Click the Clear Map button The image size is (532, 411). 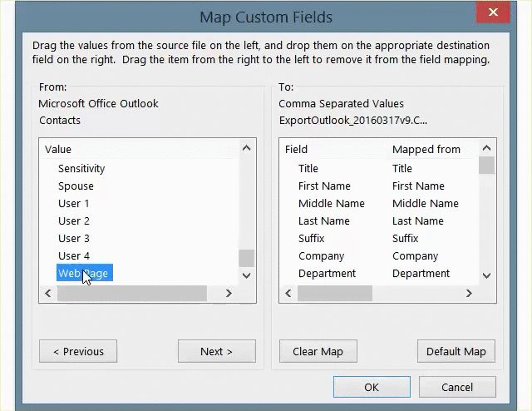[x=318, y=351]
